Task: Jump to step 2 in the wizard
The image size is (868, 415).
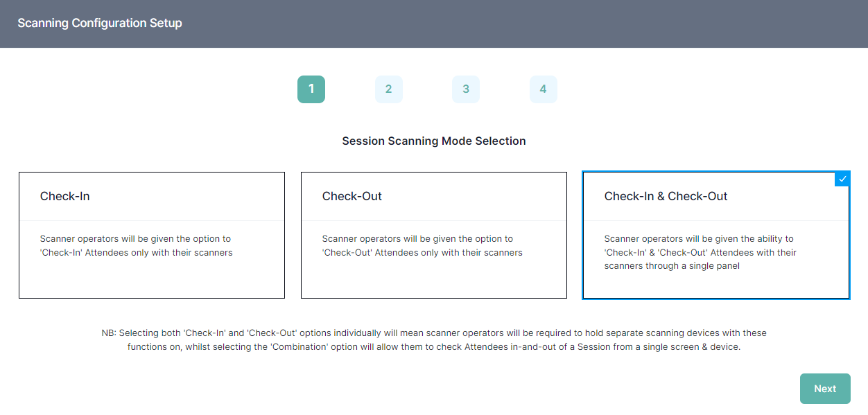Action: [388, 89]
